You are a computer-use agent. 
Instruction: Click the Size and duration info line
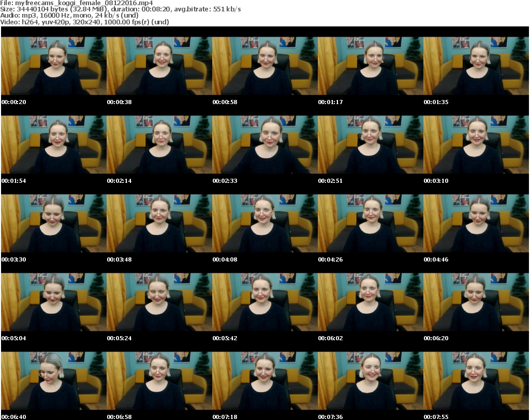pos(120,9)
